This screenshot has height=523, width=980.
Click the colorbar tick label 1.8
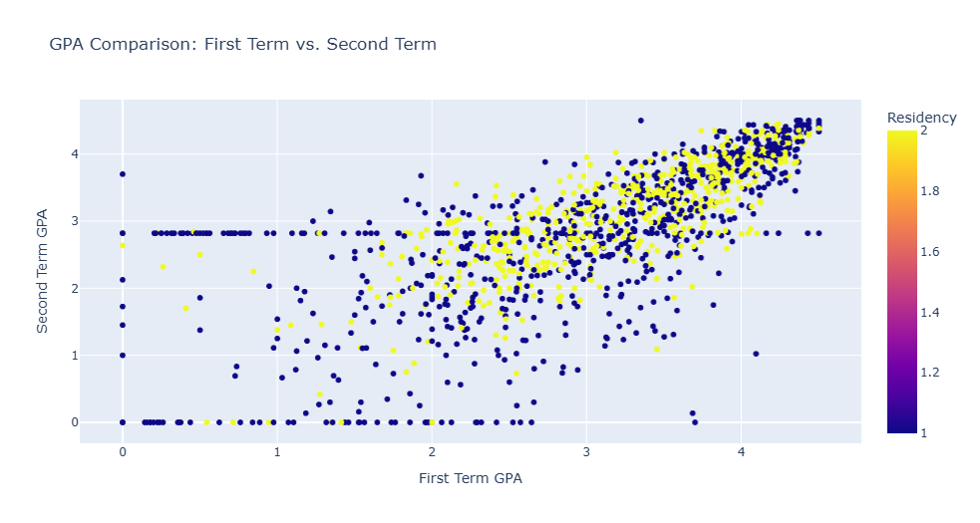point(929,191)
